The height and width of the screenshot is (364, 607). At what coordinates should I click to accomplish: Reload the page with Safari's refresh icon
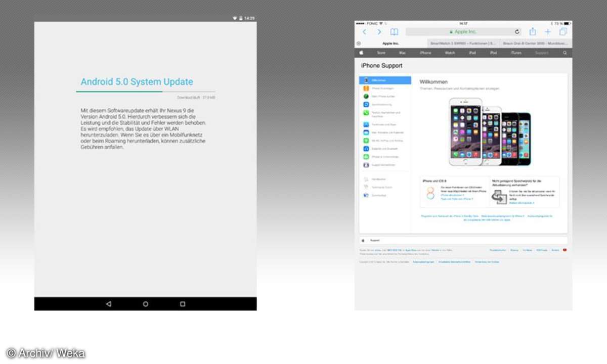point(517,32)
